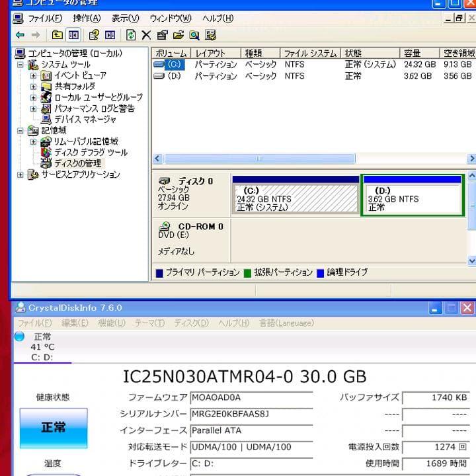Click the right arrow of the horizontal scrollbar
Screen dimensions: 476x476
[471, 159]
